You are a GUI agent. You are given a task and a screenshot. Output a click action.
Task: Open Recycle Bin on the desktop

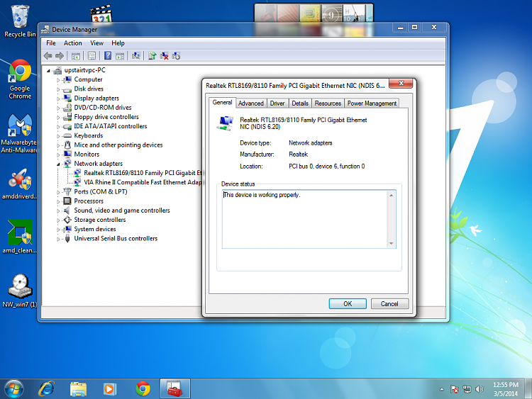pos(20,21)
